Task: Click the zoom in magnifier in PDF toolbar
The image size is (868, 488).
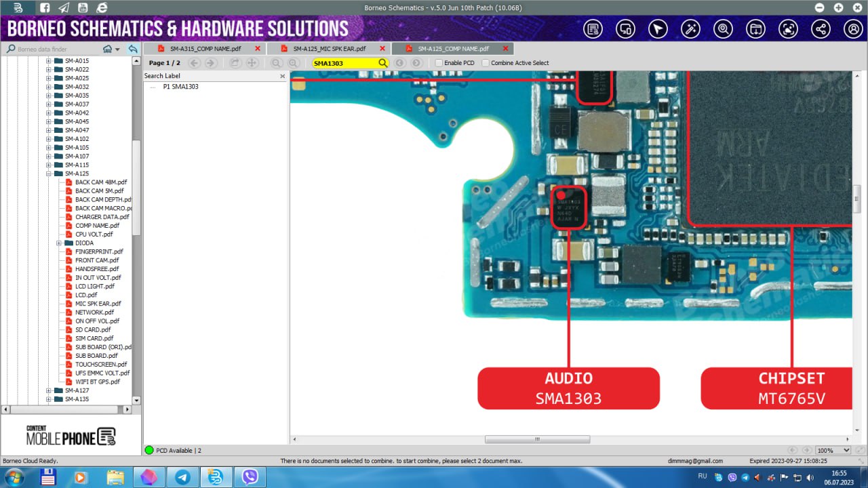Action: pos(293,63)
